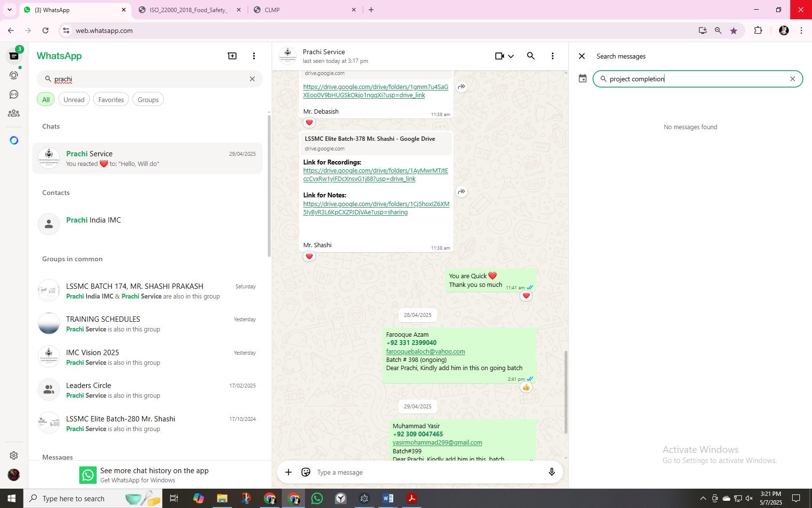Viewport: 812px width, 508px height.
Task: Close the ISO_22000 browser tab
Action: point(238,10)
